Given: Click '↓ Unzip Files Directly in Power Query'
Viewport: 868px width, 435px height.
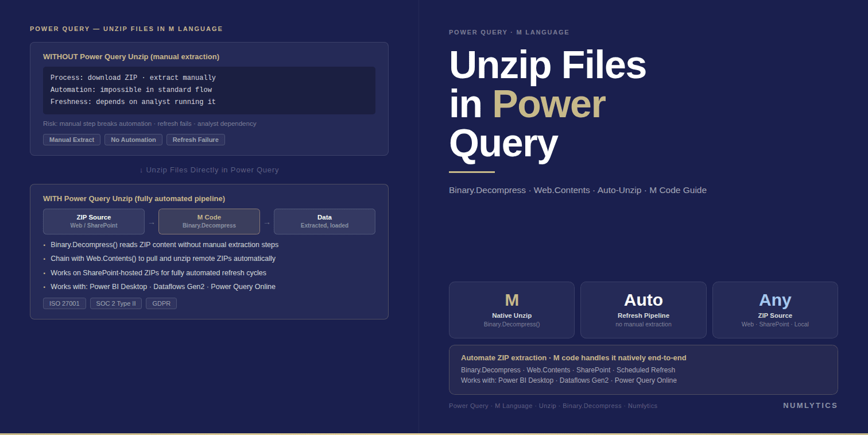Looking at the screenshot, I should 209,170.
